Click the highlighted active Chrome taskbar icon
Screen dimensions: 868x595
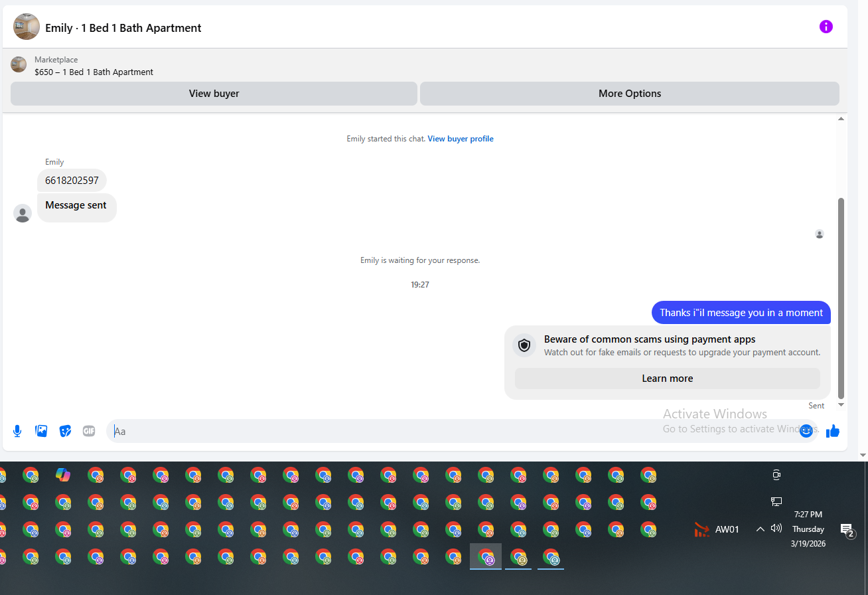point(486,556)
